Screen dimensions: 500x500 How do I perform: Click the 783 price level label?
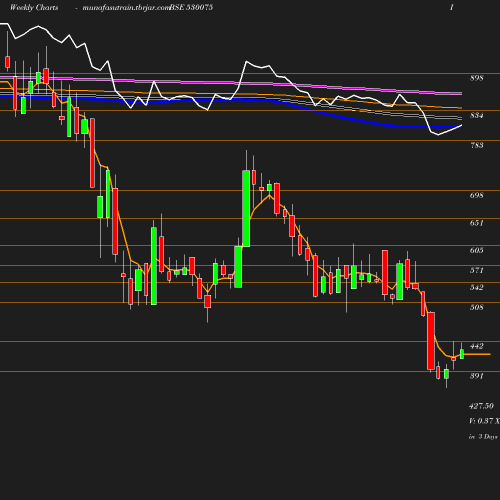click(x=477, y=145)
